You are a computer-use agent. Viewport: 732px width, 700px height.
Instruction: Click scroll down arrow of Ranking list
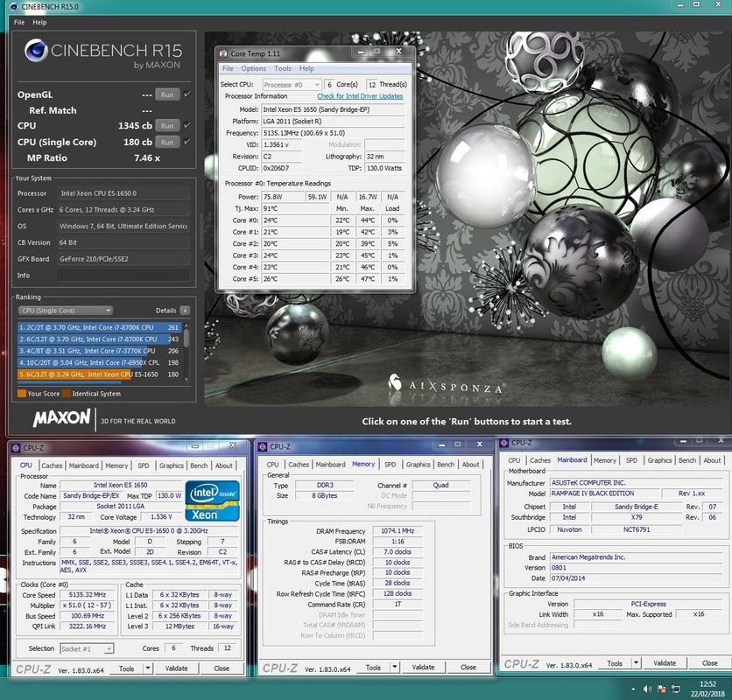point(187,380)
